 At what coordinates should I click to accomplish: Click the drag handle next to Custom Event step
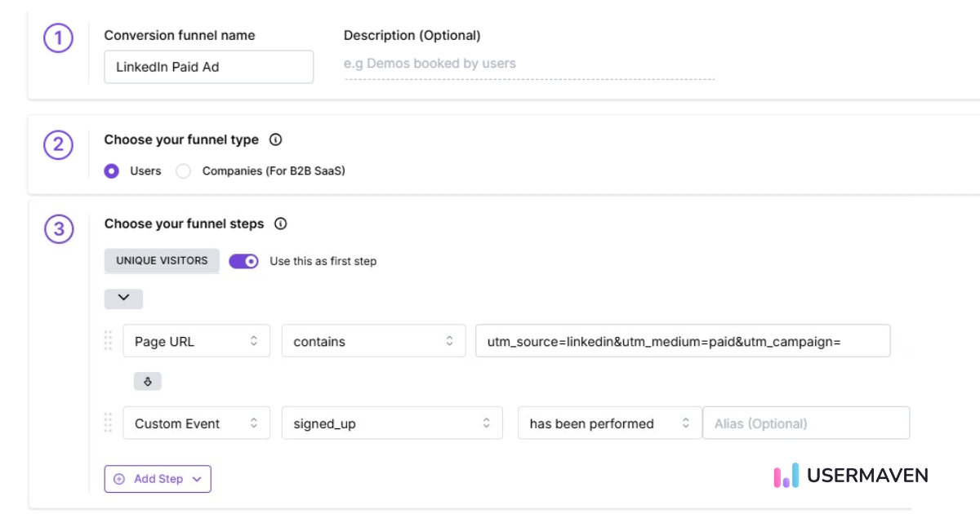[108, 423]
